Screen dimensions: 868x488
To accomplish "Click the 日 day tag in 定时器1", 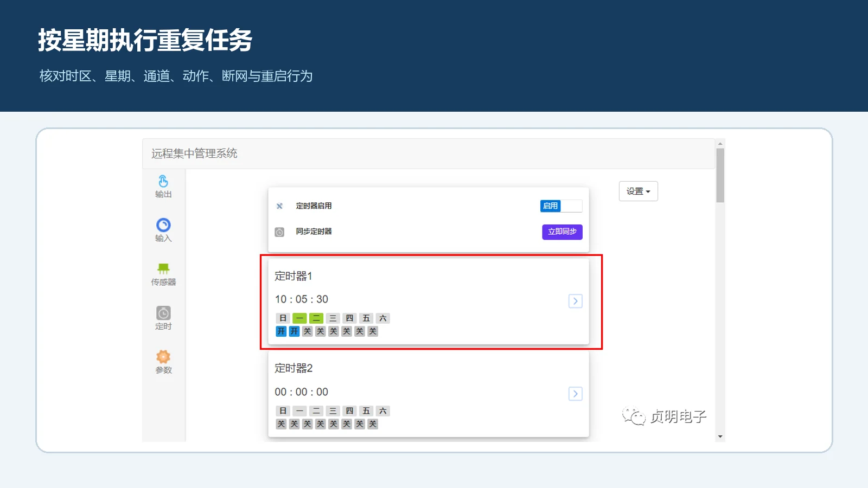I will (x=283, y=318).
